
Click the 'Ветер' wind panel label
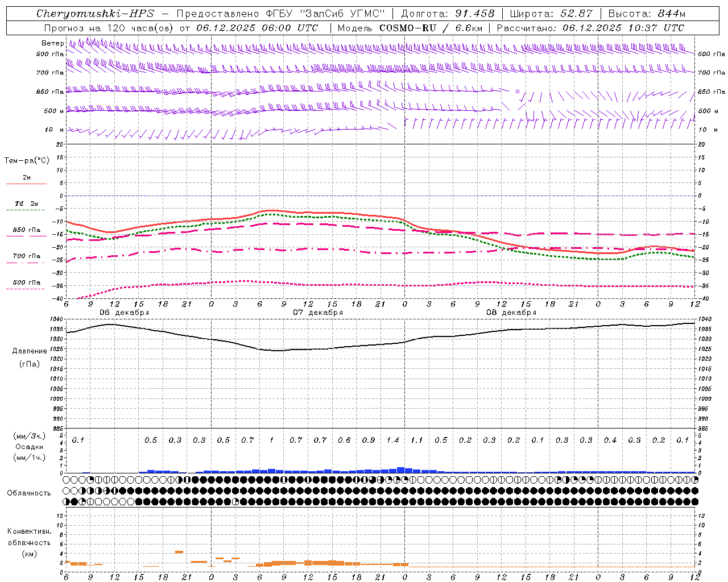click(x=52, y=43)
